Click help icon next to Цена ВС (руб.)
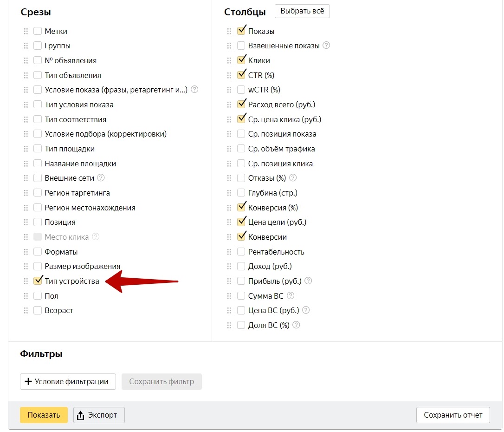Image resolution: width=504 pixels, height=432 pixels. pyautogui.click(x=306, y=310)
